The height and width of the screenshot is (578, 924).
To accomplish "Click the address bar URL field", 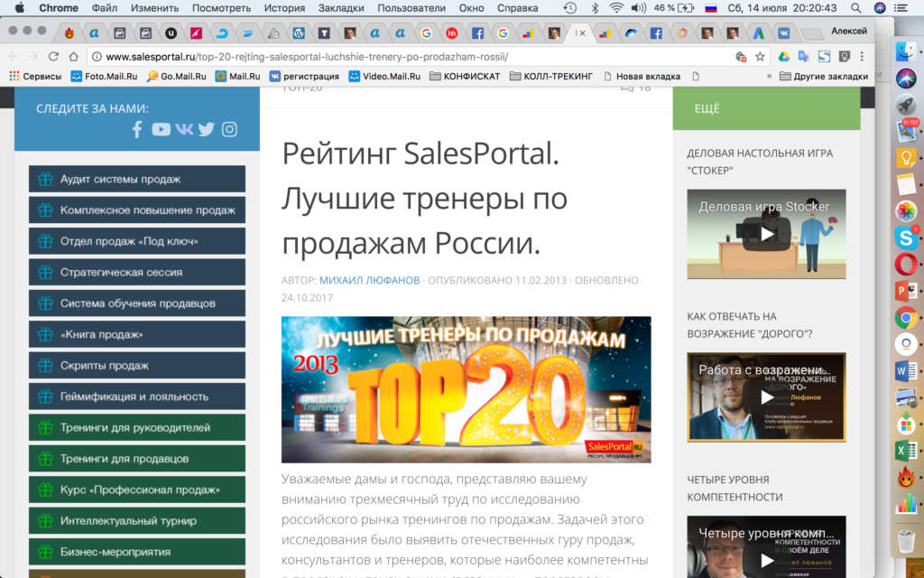I will pos(406,56).
